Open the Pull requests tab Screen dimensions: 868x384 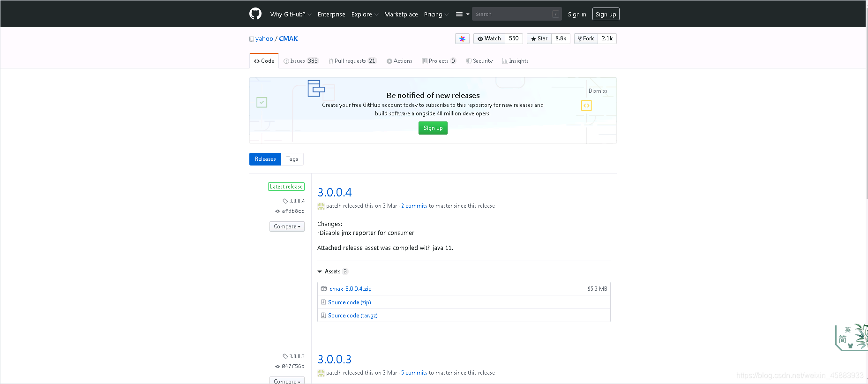click(352, 61)
